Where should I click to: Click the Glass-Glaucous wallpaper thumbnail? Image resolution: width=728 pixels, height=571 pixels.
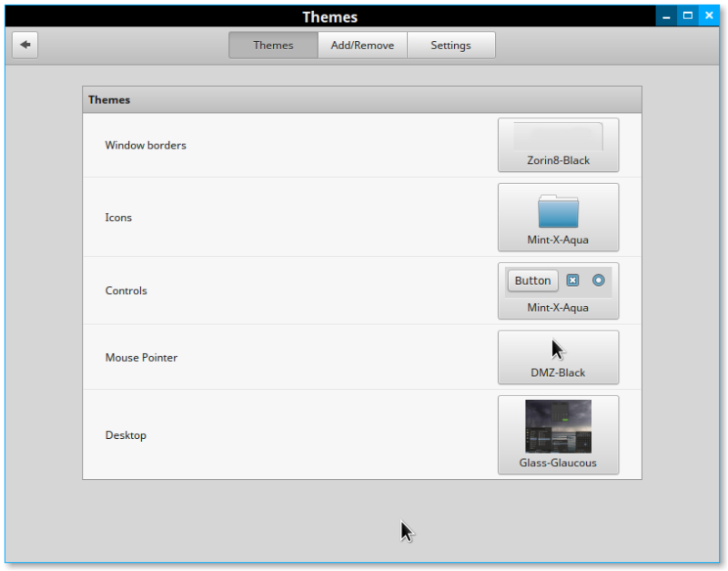click(557, 424)
